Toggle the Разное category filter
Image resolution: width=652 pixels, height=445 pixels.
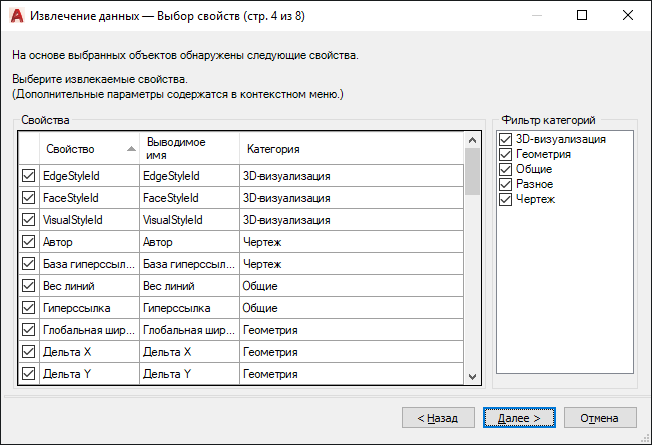point(506,184)
